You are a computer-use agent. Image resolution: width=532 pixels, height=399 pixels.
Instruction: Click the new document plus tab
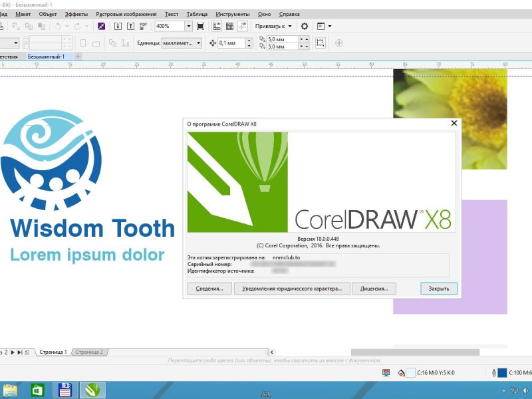point(78,57)
